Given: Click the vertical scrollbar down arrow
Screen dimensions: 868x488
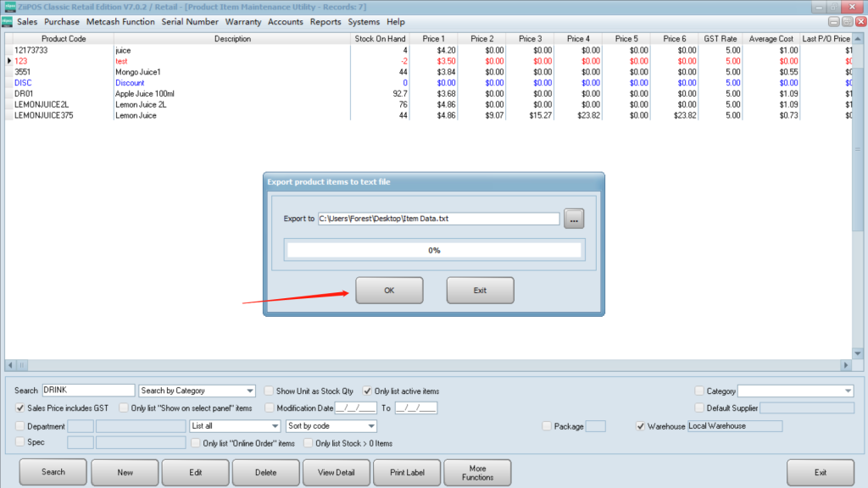Looking at the screenshot, I should 857,352.
